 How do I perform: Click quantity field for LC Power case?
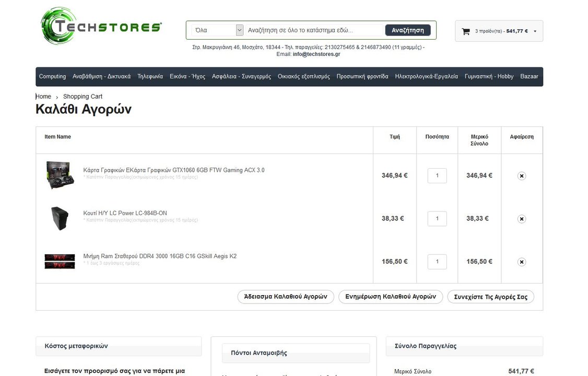437,219
